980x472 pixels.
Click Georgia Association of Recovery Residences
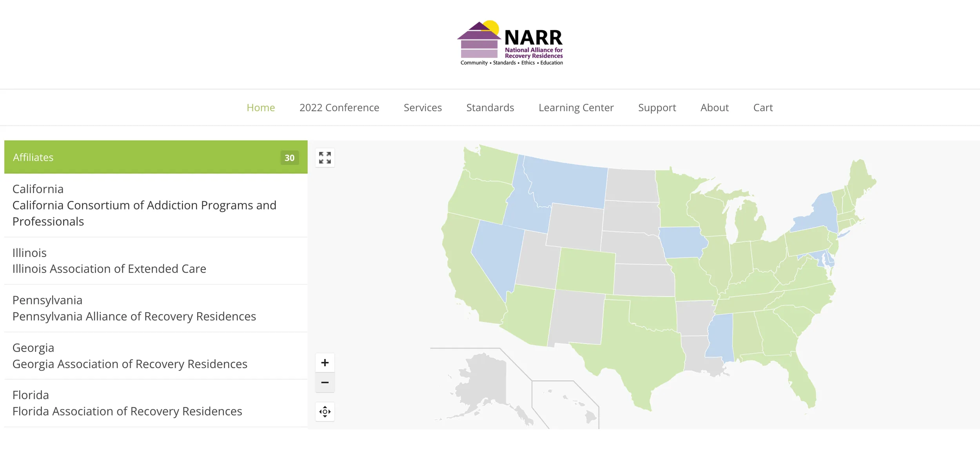point(130,364)
